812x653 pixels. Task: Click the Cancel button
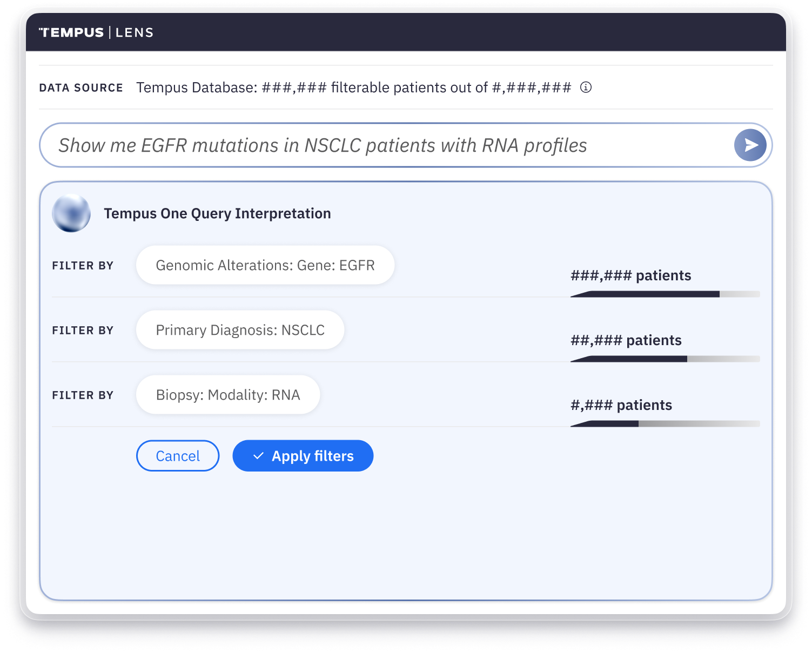point(178,456)
